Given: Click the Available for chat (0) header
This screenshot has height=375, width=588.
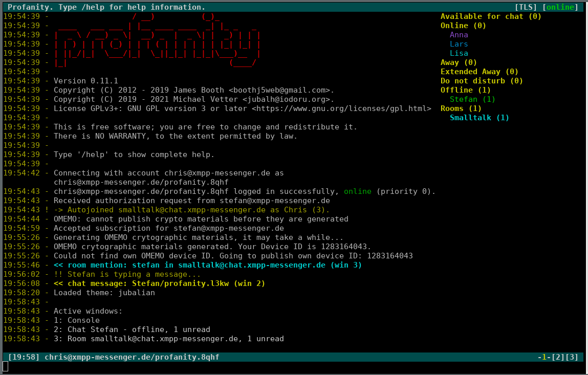Looking at the screenshot, I should click(491, 16).
